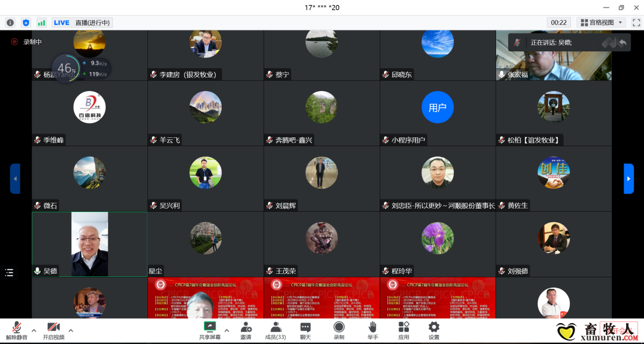This screenshot has width=644, height=344.
Task: Expand video options arrow beside 开启视频
Action: (x=71, y=330)
